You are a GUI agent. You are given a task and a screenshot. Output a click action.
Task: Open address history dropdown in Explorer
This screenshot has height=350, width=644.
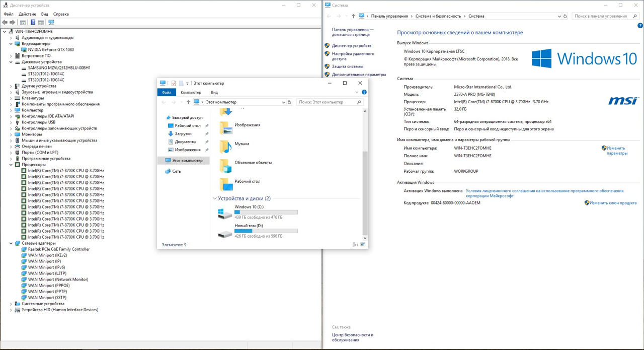[283, 102]
